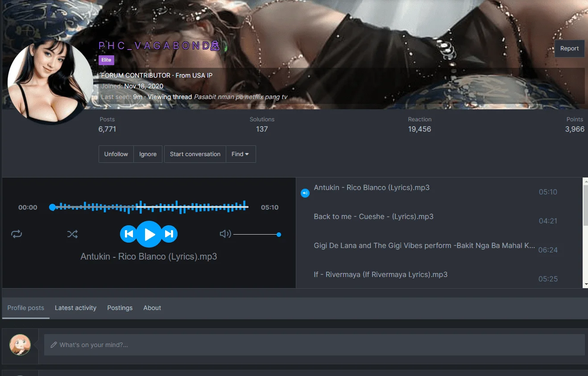Open the Postings tab

click(120, 308)
